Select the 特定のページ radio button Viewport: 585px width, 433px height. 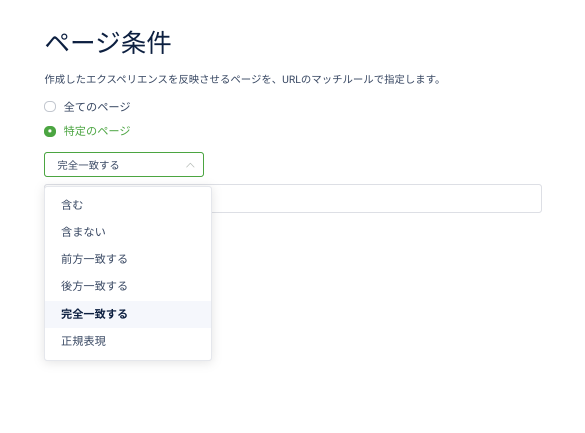click(50, 131)
